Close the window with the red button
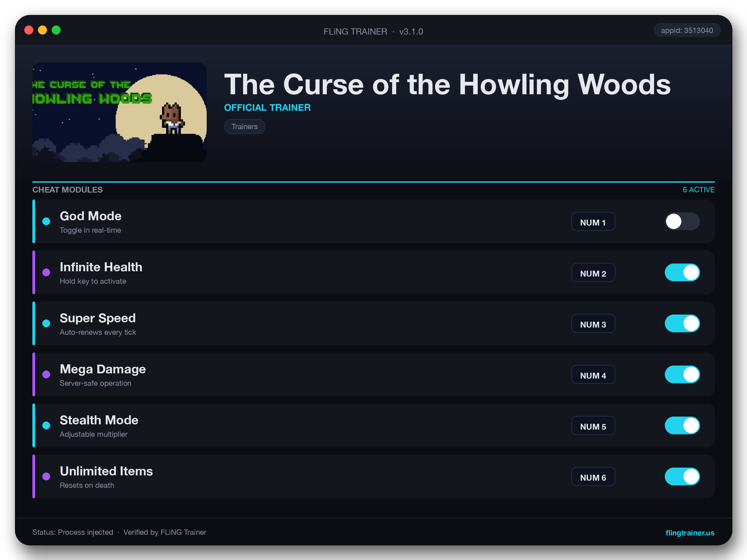The height and width of the screenshot is (560, 747). coord(29,30)
